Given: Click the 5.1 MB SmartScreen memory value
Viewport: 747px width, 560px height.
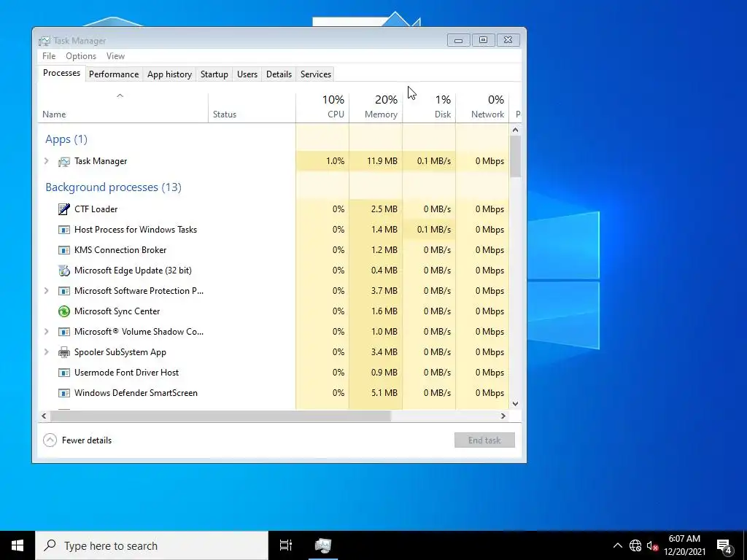Looking at the screenshot, I should pos(384,393).
